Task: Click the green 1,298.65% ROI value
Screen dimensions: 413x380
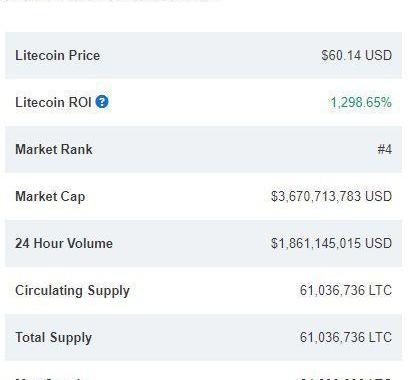Action: click(361, 102)
